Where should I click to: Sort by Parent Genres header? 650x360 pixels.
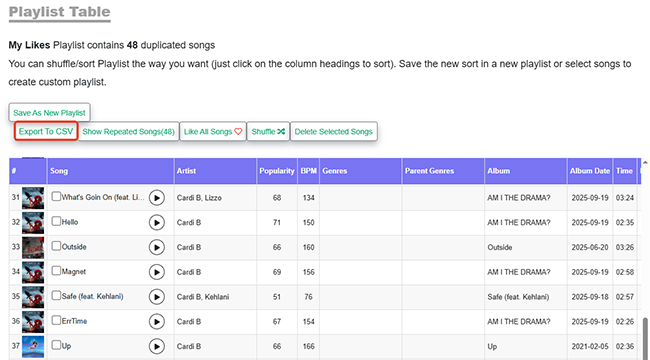[x=443, y=171]
